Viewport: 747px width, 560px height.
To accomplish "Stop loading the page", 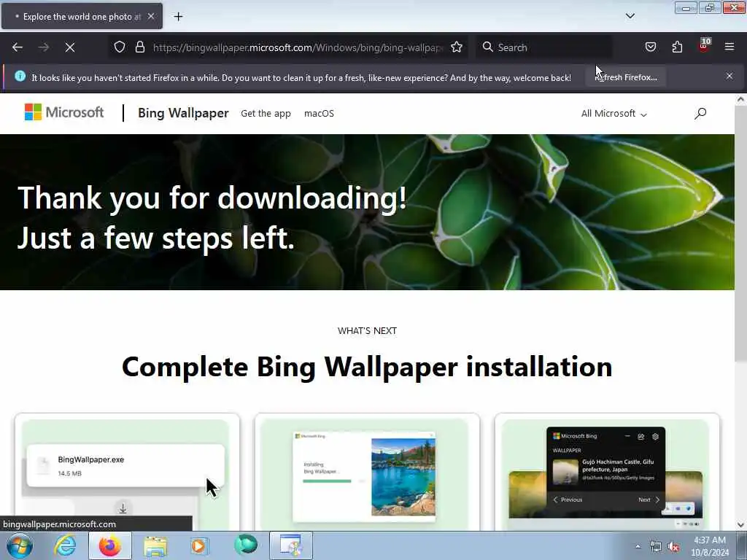I will 70,47.
